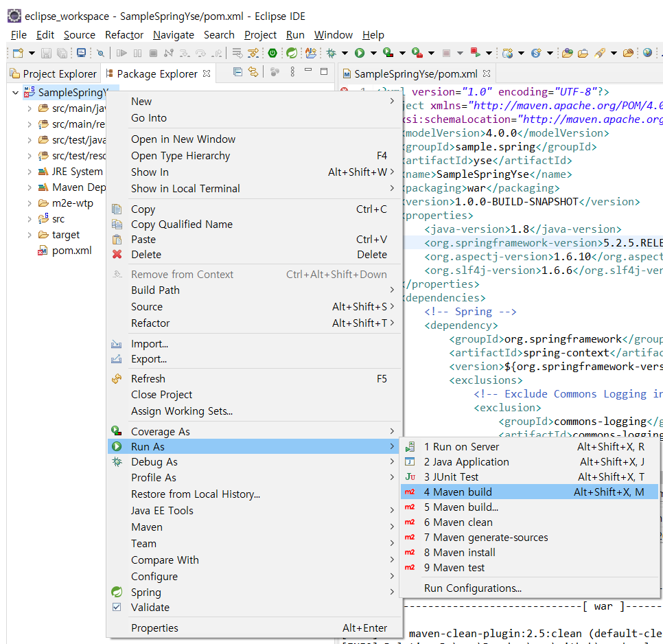Toggle Link with Editor in Package Explorer

point(253,72)
